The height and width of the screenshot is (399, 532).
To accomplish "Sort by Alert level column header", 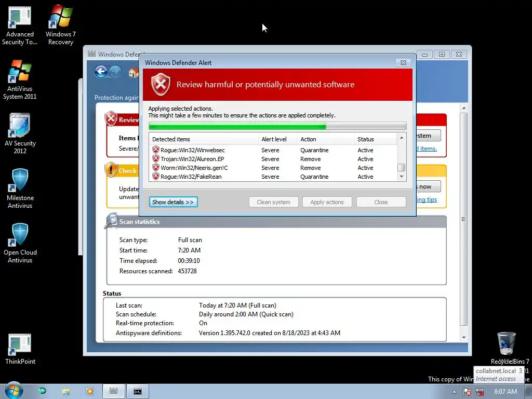I will point(278,139).
